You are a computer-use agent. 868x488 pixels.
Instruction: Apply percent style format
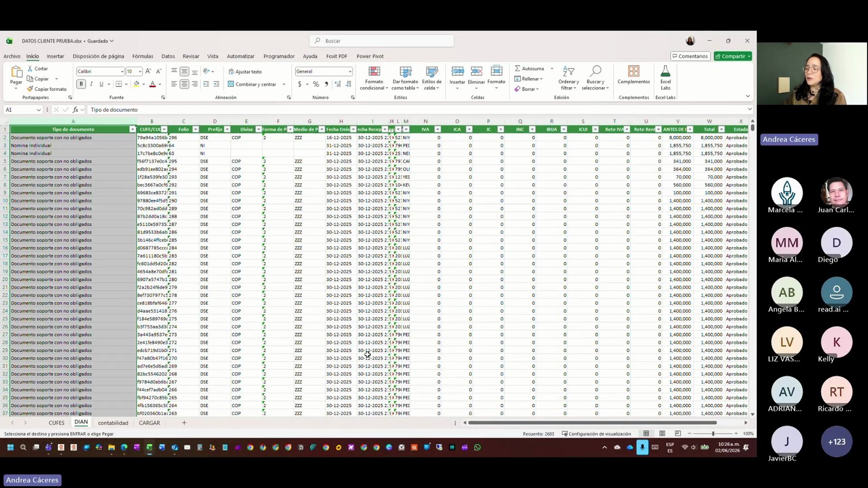[x=316, y=84]
